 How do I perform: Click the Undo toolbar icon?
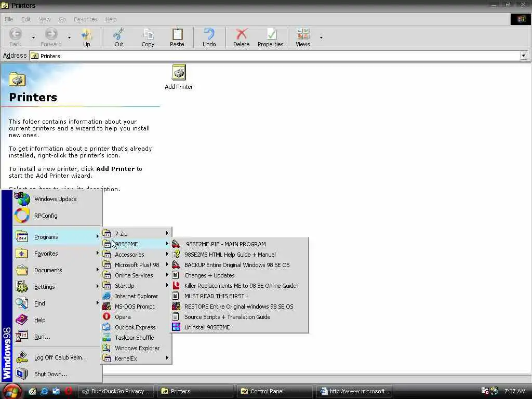point(209,37)
